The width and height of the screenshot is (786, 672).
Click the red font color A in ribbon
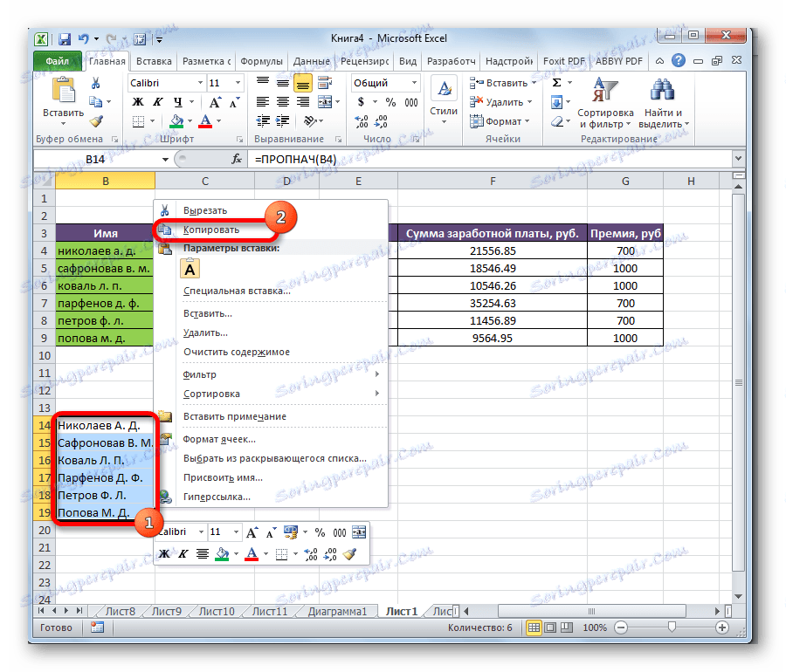205,121
